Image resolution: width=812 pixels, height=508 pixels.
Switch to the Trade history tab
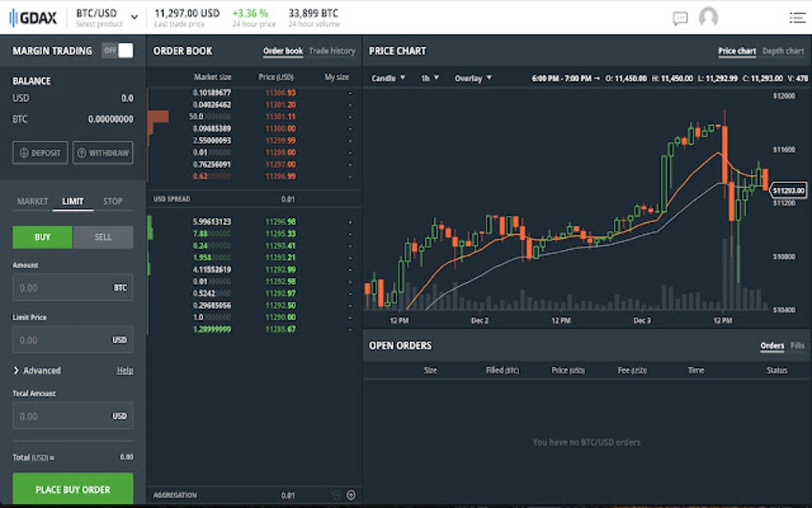point(332,50)
